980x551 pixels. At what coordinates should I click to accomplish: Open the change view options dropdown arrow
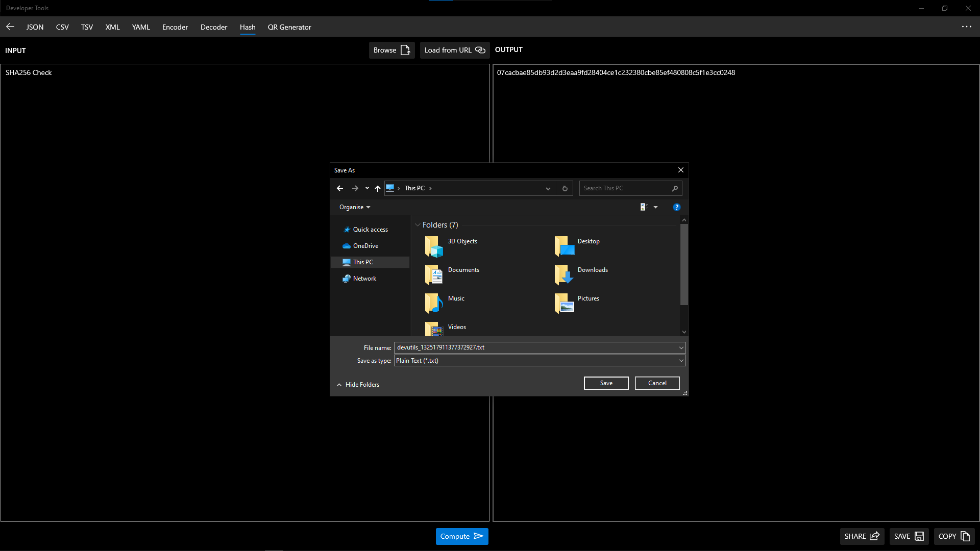pyautogui.click(x=655, y=207)
